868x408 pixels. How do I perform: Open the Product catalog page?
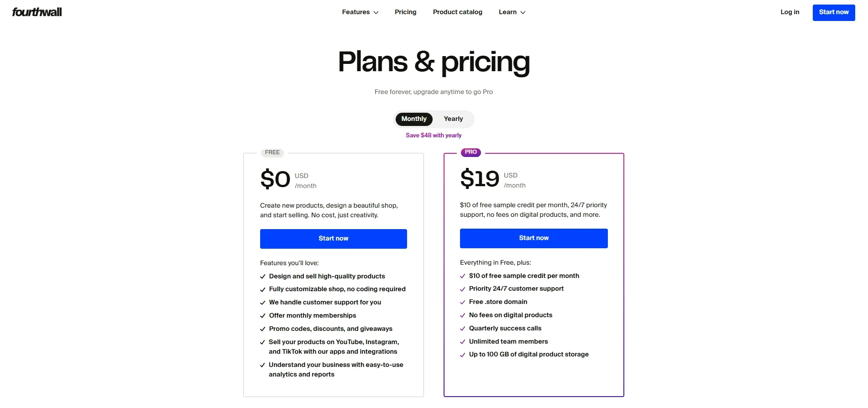coord(457,12)
